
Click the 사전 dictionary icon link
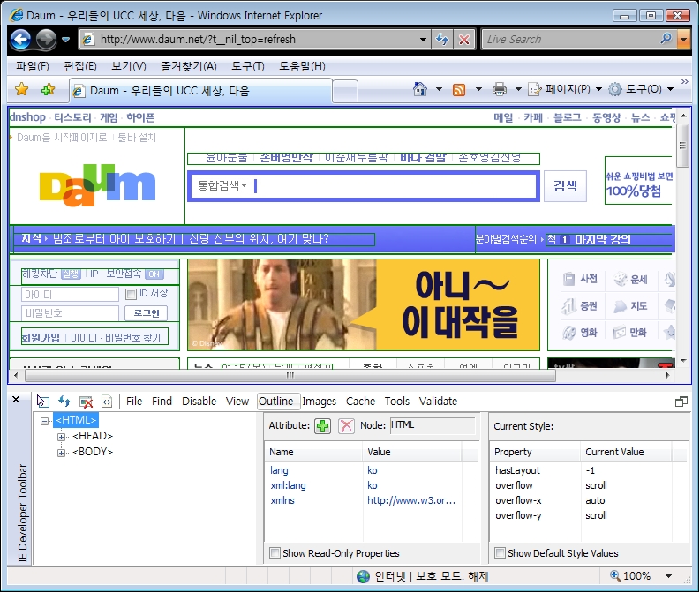click(580, 279)
